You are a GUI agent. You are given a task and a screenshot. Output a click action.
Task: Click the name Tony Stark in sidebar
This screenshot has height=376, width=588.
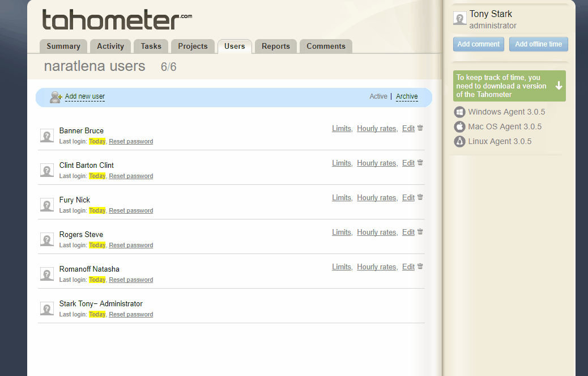click(x=491, y=14)
